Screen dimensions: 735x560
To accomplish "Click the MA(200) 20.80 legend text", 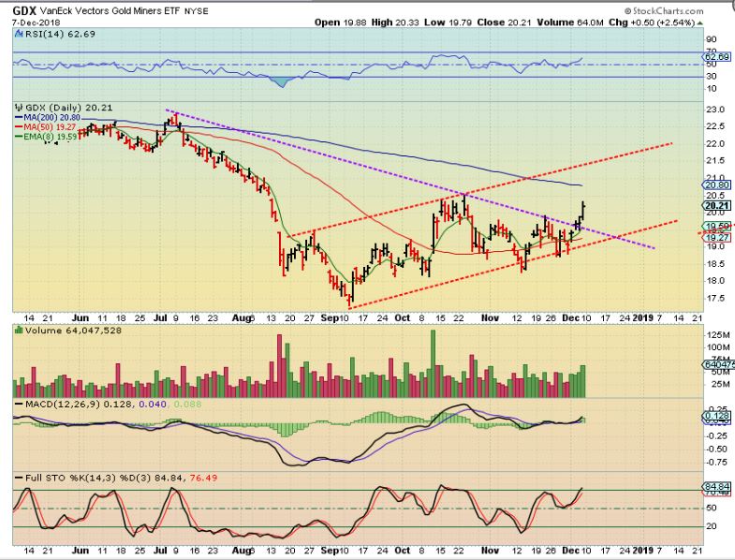I will tap(51, 118).
